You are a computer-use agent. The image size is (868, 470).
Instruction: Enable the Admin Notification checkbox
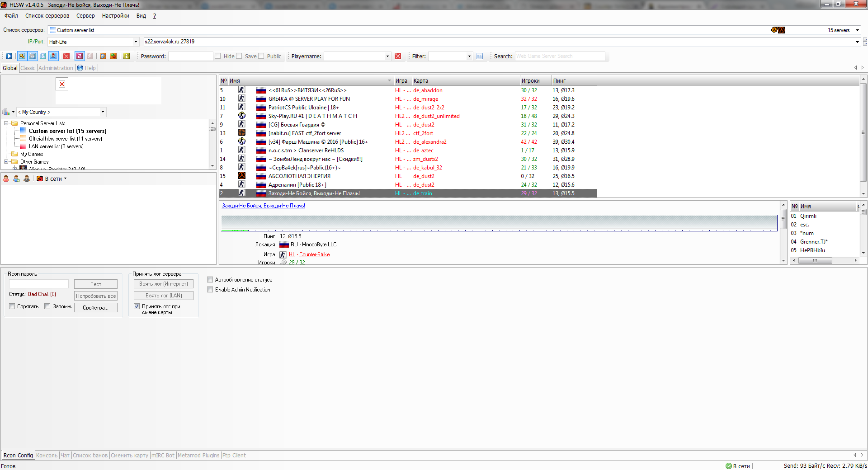click(x=210, y=290)
